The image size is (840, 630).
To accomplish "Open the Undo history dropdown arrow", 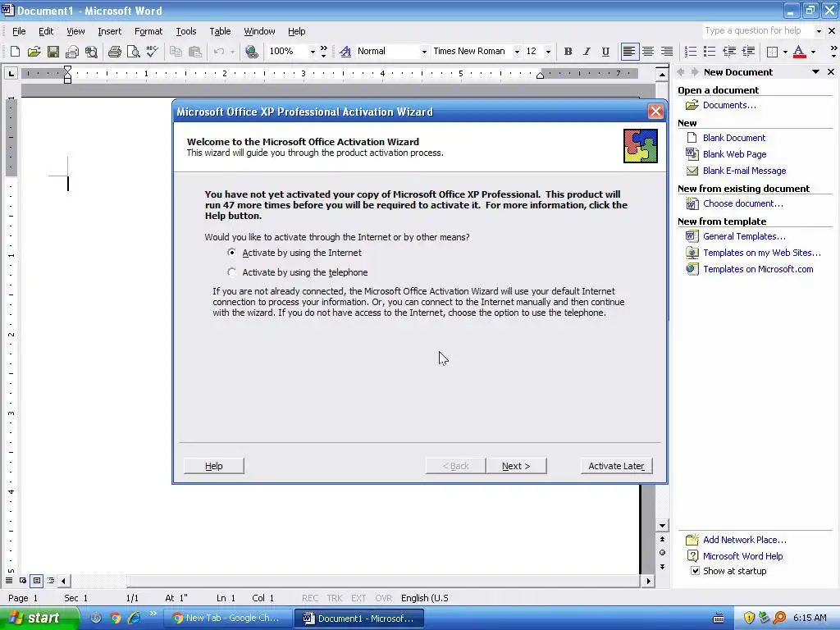I will 232,52.
